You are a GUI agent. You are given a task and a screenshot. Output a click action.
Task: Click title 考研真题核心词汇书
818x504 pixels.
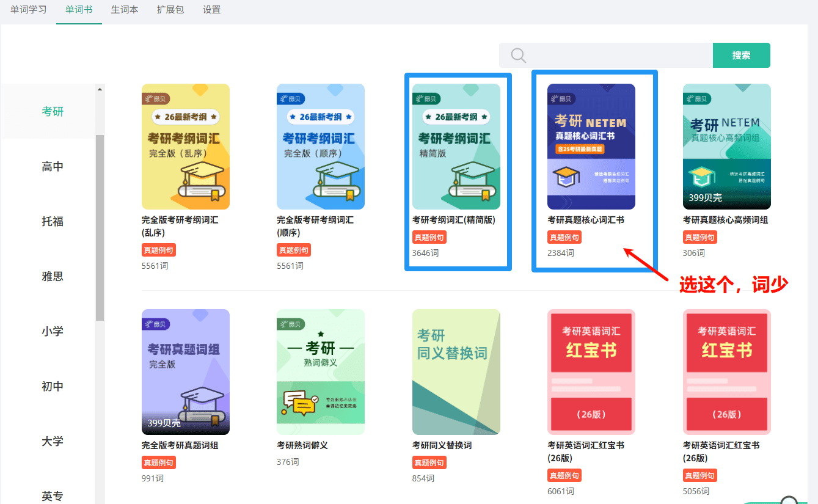pos(586,220)
